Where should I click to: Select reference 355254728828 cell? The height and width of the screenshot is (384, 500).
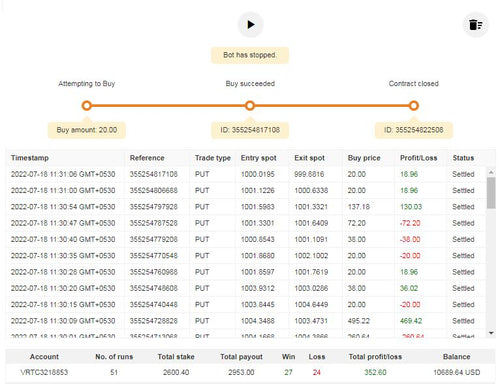(154, 321)
